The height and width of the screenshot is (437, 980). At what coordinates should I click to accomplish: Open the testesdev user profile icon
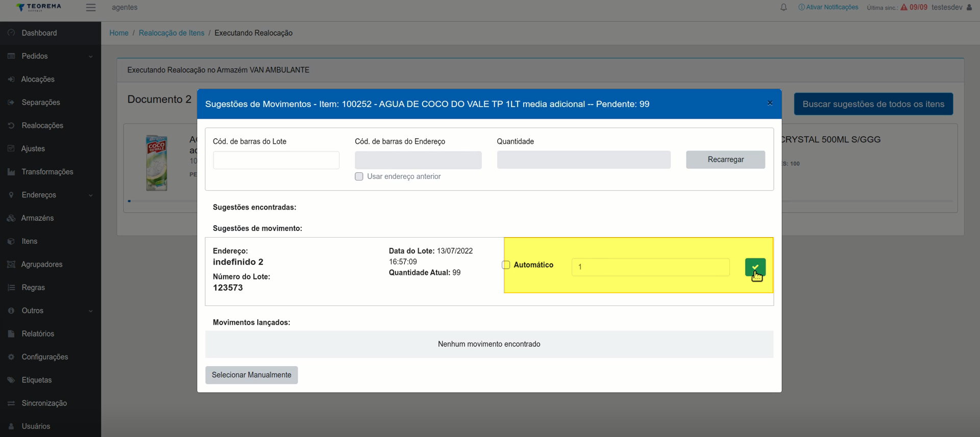[969, 7]
